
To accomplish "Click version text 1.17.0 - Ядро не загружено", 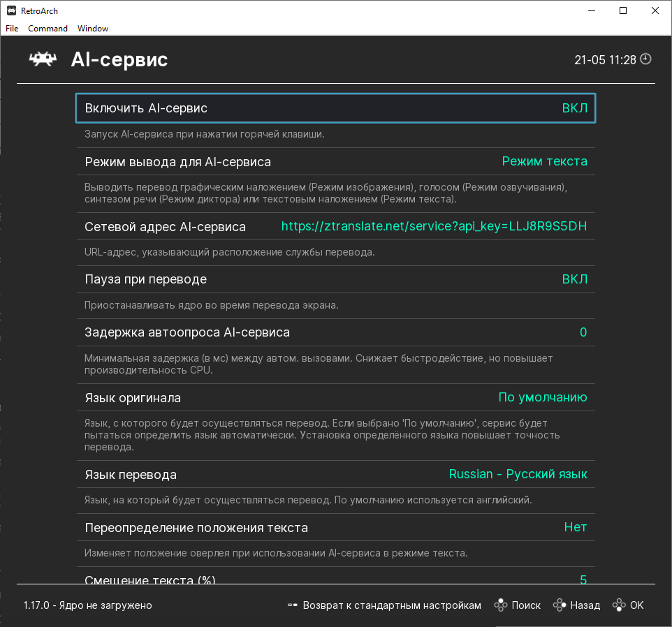I will click(x=87, y=605).
